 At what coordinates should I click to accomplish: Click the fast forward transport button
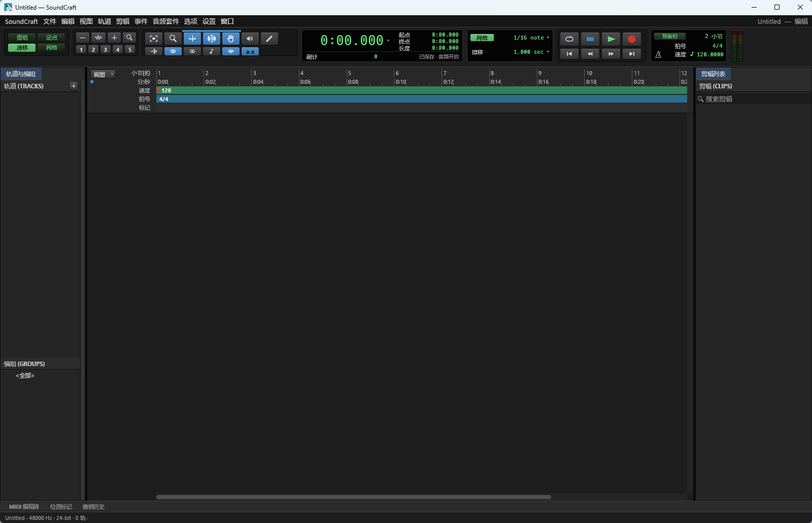pyautogui.click(x=611, y=54)
